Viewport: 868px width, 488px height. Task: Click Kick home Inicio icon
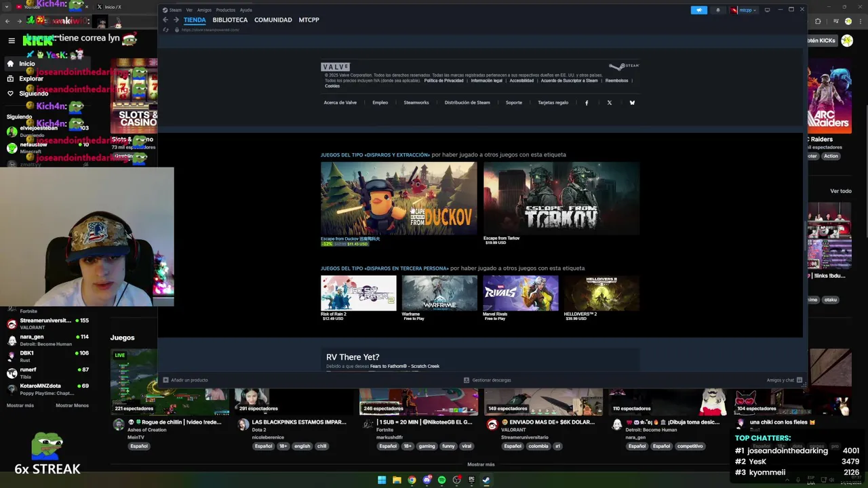pos(10,64)
